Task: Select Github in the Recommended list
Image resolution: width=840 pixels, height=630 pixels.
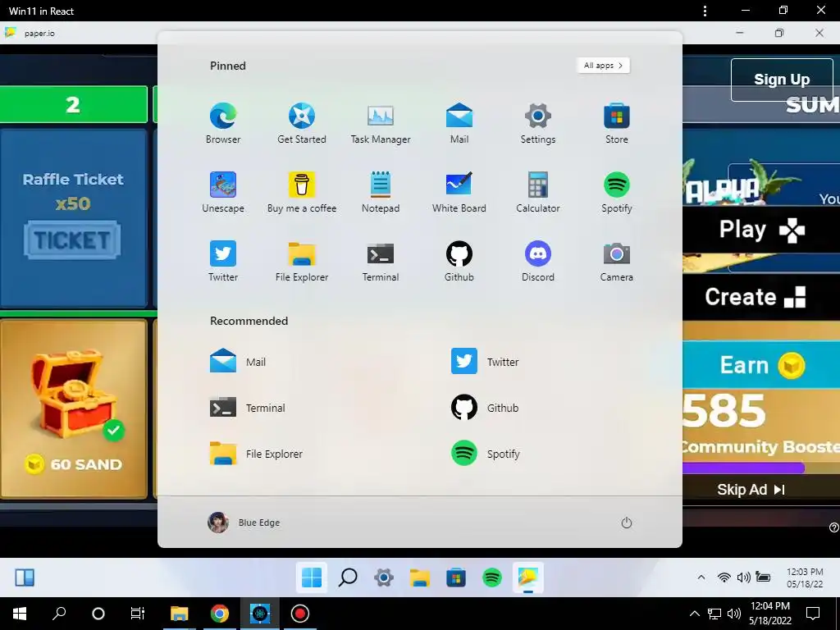Action: click(485, 408)
